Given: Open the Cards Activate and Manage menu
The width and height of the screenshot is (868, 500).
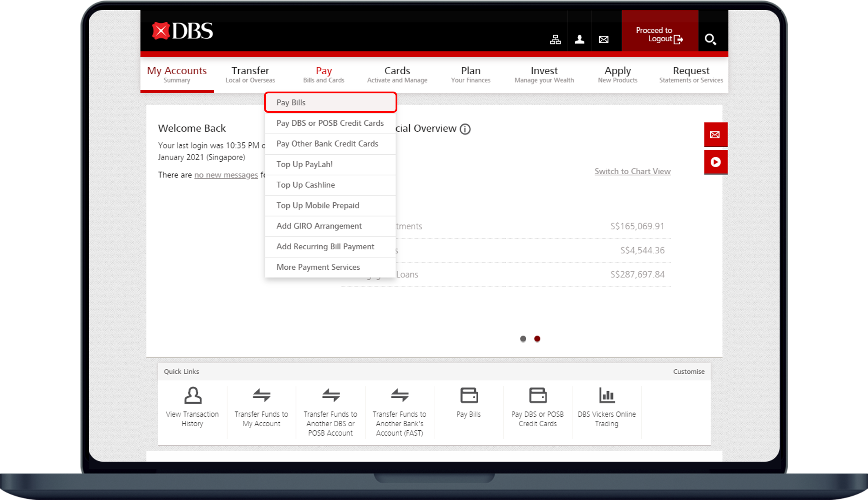Looking at the screenshot, I should (397, 75).
